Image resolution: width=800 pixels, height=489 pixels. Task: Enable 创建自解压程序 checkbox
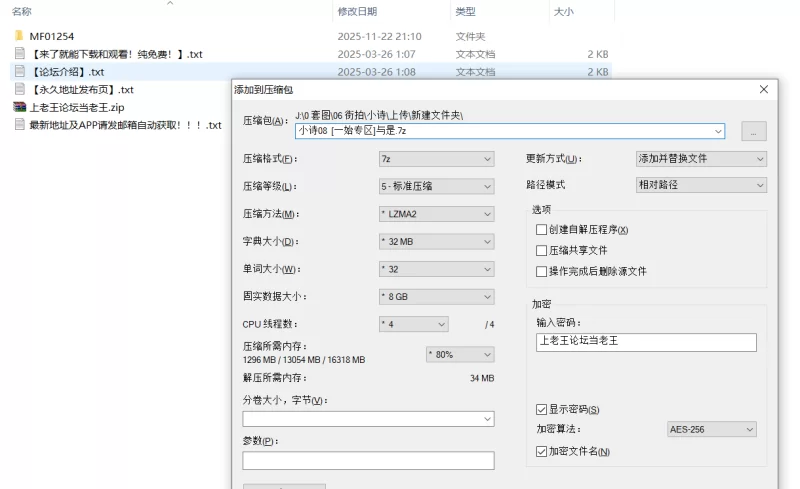pyautogui.click(x=542, y=230)
